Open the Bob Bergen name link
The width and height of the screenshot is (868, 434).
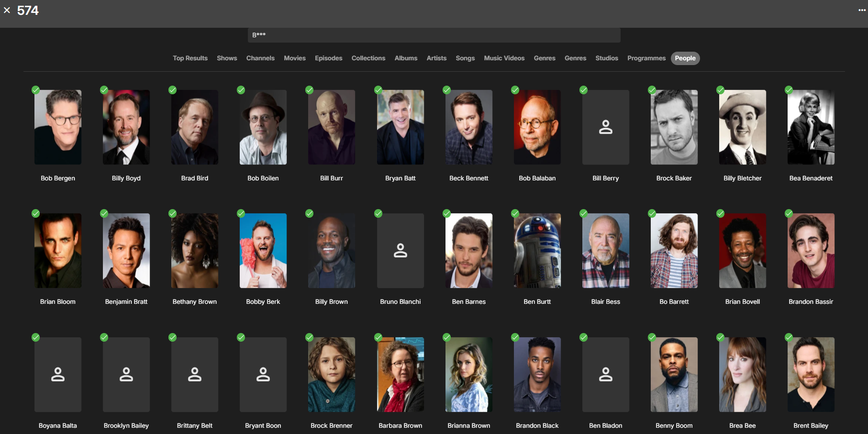click(58, 178)
